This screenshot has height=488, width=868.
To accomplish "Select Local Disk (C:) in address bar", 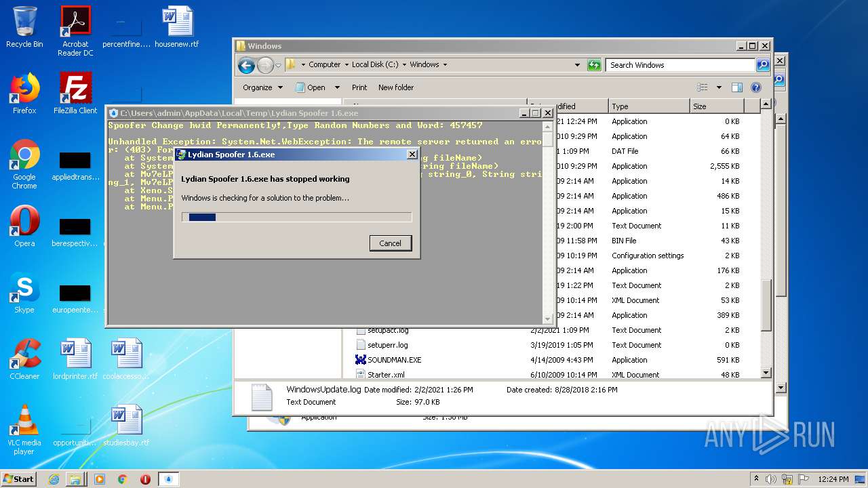I will 375,65.
